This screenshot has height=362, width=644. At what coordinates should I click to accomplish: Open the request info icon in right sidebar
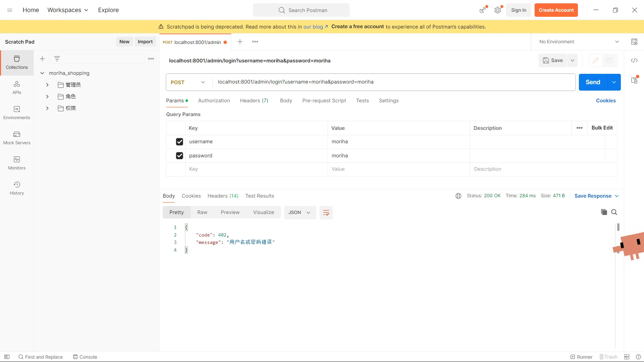634,80
